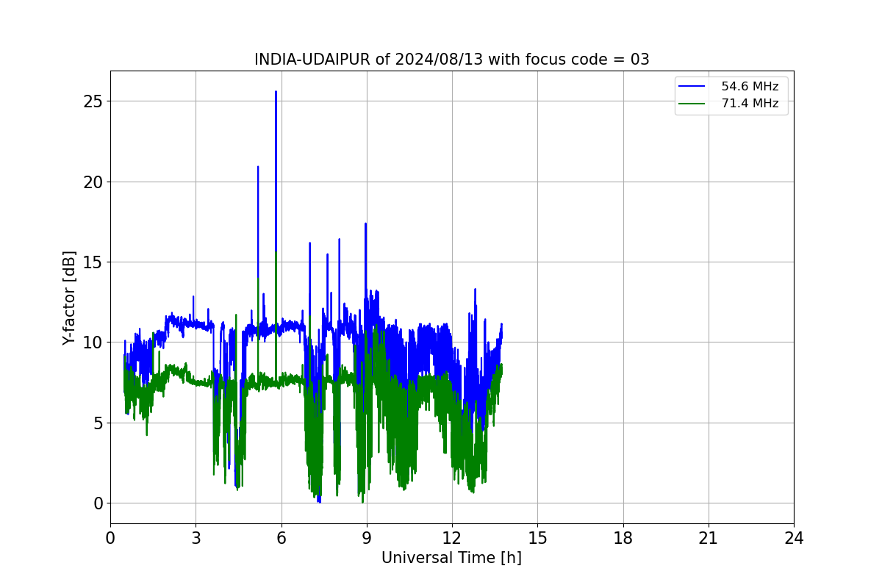
Task: Click the Universal Time [h] axis label
Action: tap(451, 558)
